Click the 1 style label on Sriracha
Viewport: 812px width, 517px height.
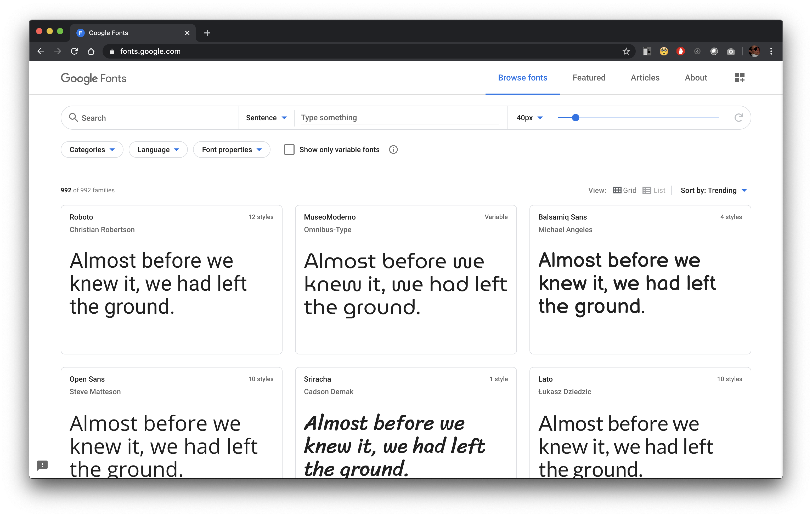[x=498, y=379]
